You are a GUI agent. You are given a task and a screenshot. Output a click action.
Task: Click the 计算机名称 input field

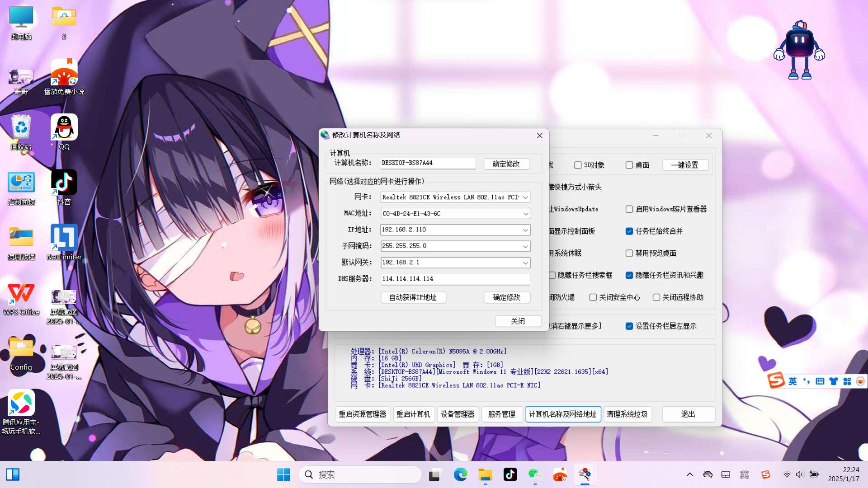pyautogui.click(x=428, y=163)
